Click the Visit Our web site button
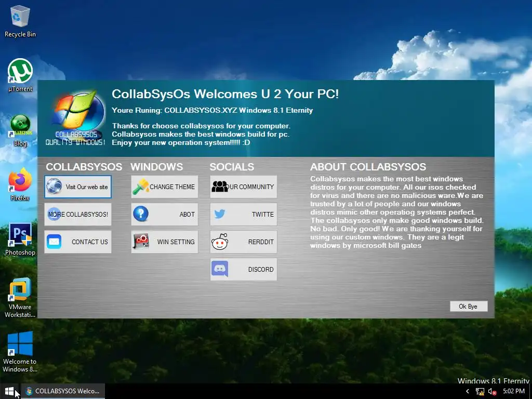The width and height of the screenshot is (532, 399). click(x=78, y=187)
